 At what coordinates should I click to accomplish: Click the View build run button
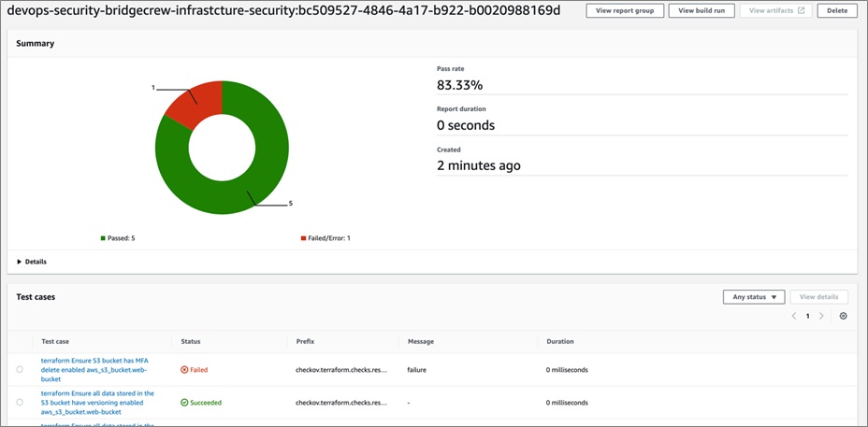click(x=702, y=10)
